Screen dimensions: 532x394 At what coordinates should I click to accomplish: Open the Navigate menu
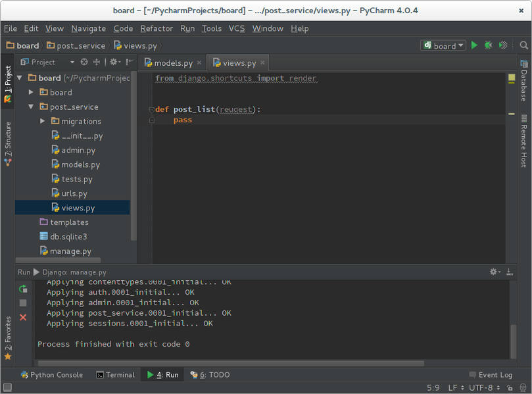point(89,28)
